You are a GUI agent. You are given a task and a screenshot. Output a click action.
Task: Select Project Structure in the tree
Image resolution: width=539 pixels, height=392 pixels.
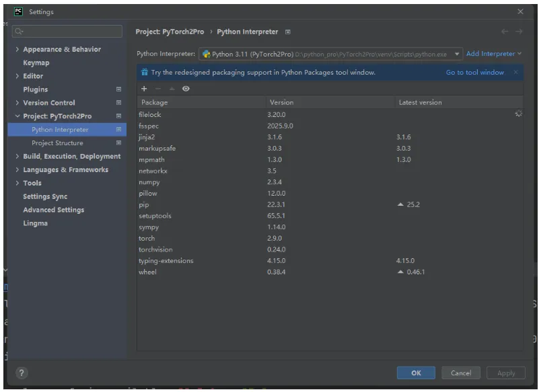click(57, 143)
